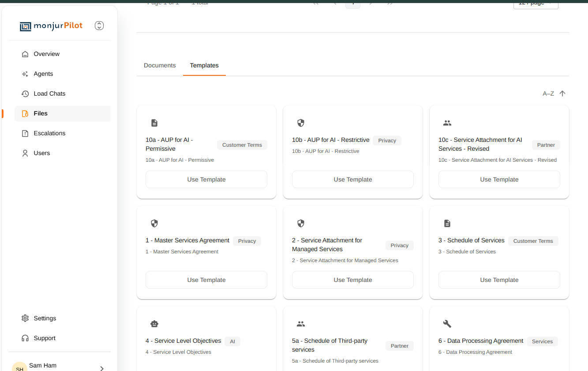Click the robot icon on the Service Level Objectives card

[x=154, y=324]
